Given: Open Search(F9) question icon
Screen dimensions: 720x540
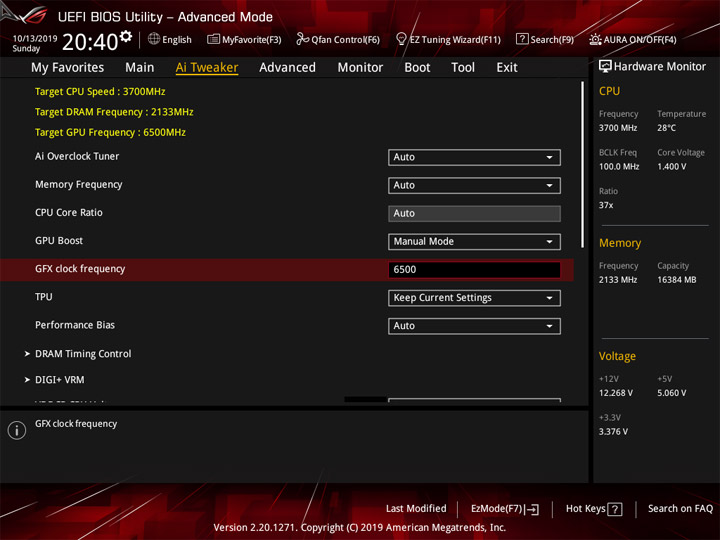Looking at the screenshot, I should coord(522,39).
